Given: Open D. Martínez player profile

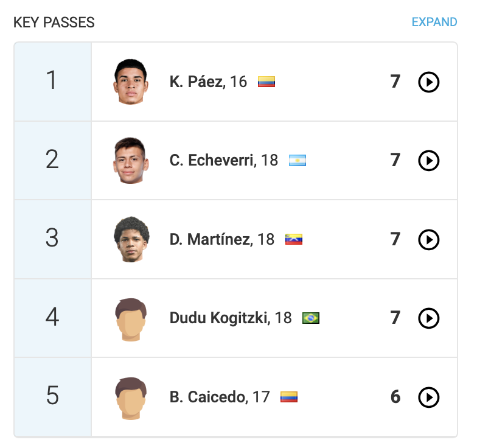Looking at the screenshot, I should coord(210,239).
